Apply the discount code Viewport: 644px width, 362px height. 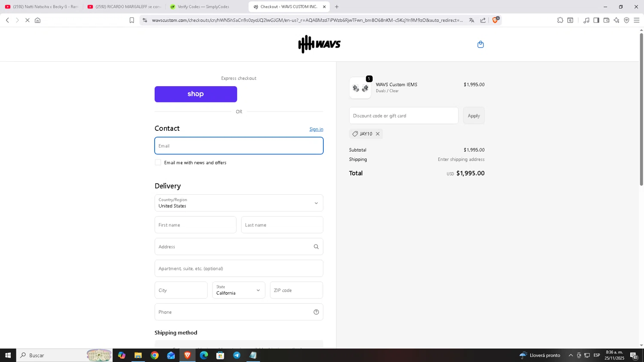point(474,116)
